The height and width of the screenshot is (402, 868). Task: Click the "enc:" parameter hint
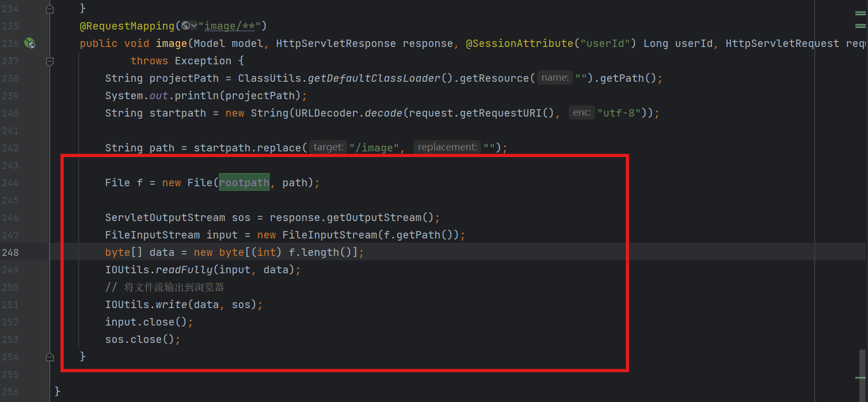click(x=581, y=112)
